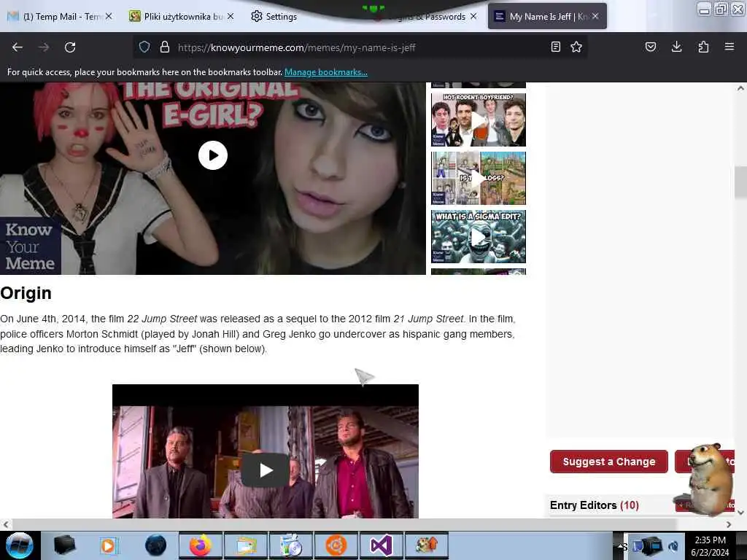Click the scroll down arrow
747x560 pixels.
(740, 513)
